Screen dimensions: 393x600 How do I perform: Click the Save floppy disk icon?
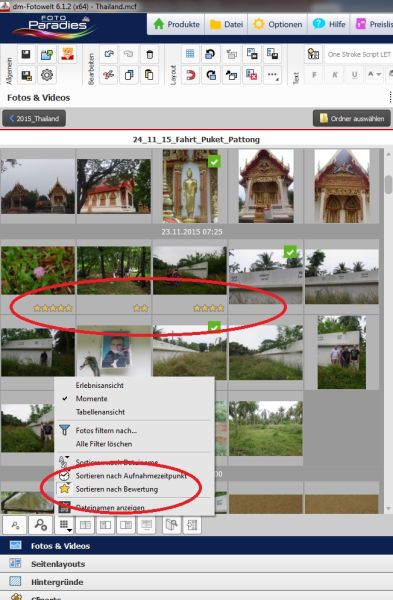[x=26, y=54]
